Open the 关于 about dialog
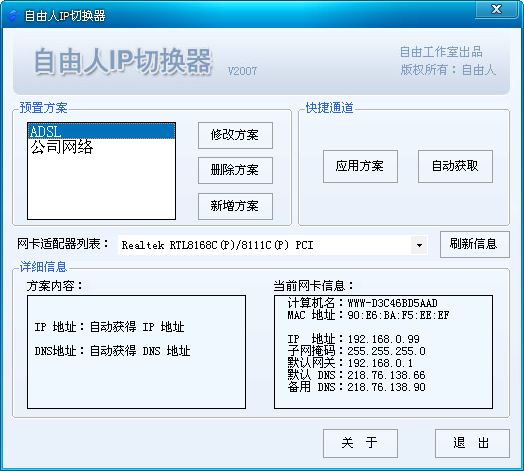Image resolution: width=524 pixels, height=471 pixels. pyautogui.click(x=360, y=443)
